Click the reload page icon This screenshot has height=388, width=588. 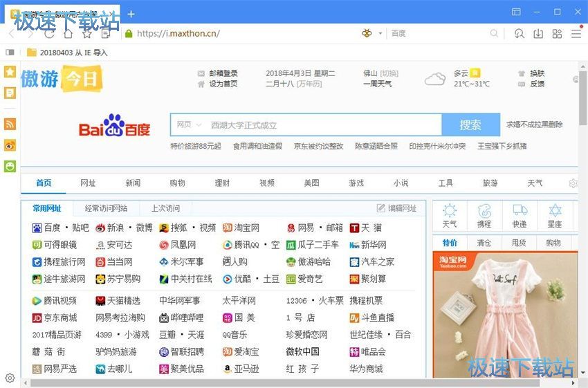tap(49, 34)
